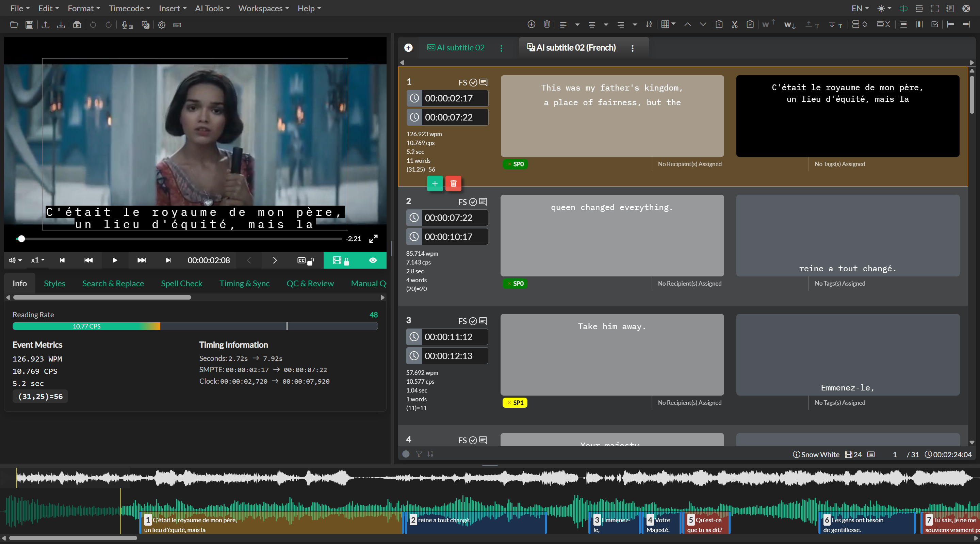Viewport: 980px width, 544px height.
Task: Start AI transcription with the microphone icon
Action: (x=127, y=25)
